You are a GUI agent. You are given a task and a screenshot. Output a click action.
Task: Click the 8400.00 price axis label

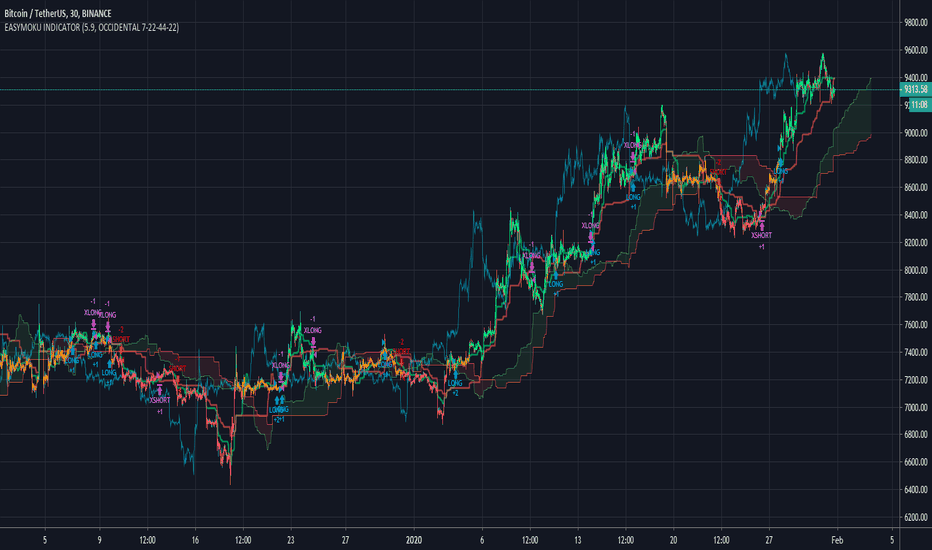[x=916, y=215]
